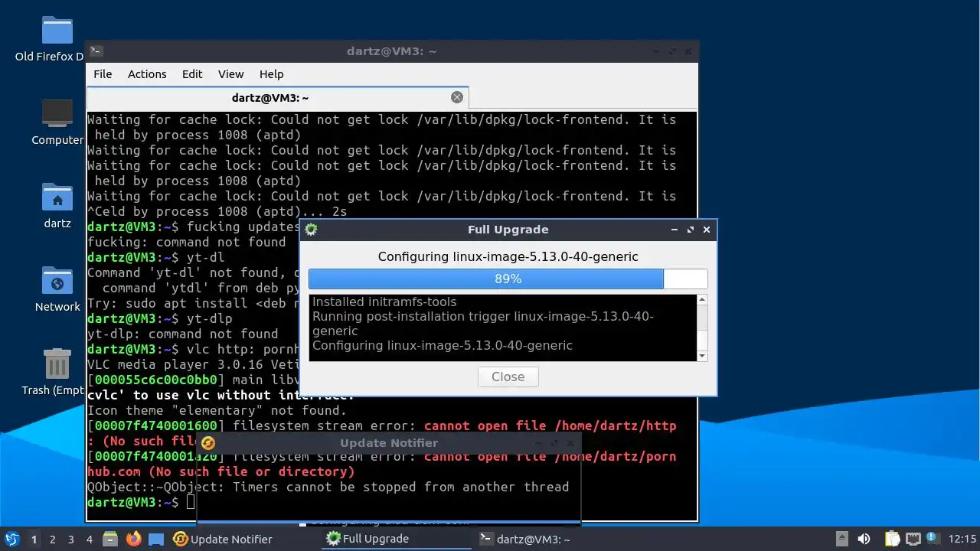Click the Update Notifier window title bar

pos(389,443)
